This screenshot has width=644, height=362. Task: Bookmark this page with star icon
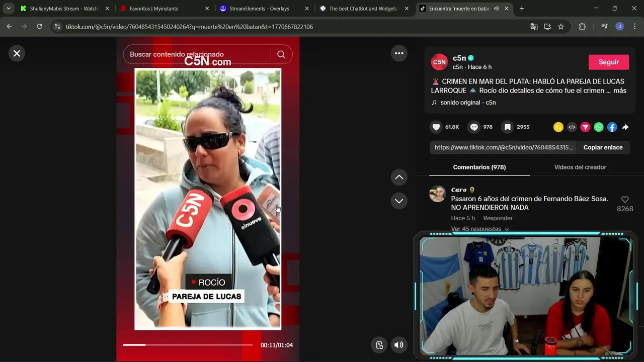[561, 27]
